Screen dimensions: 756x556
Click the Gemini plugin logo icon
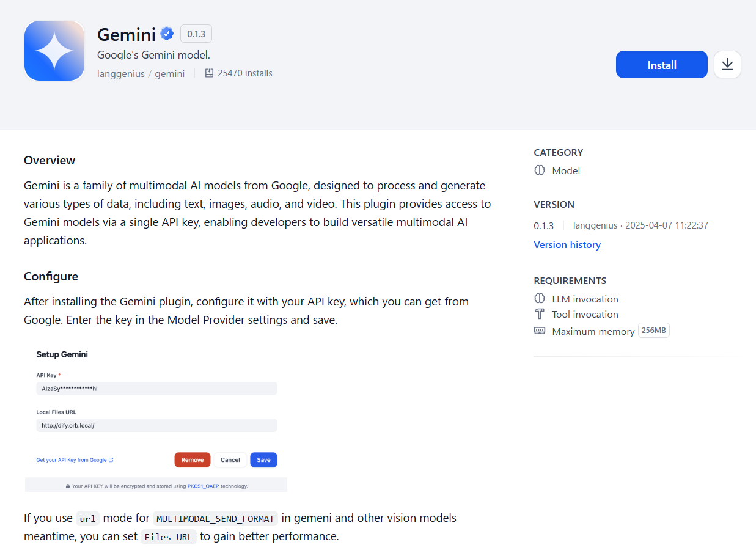[x=54, y=51]
